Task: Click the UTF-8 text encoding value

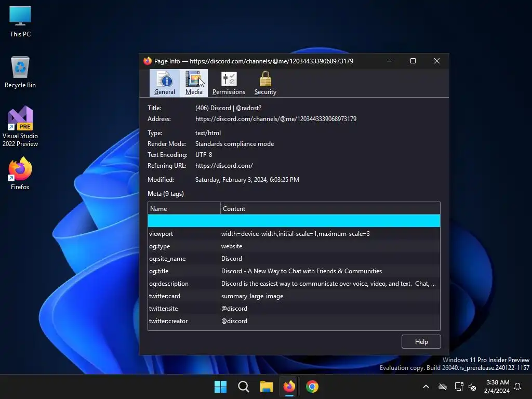Action: tap(204, 155)
